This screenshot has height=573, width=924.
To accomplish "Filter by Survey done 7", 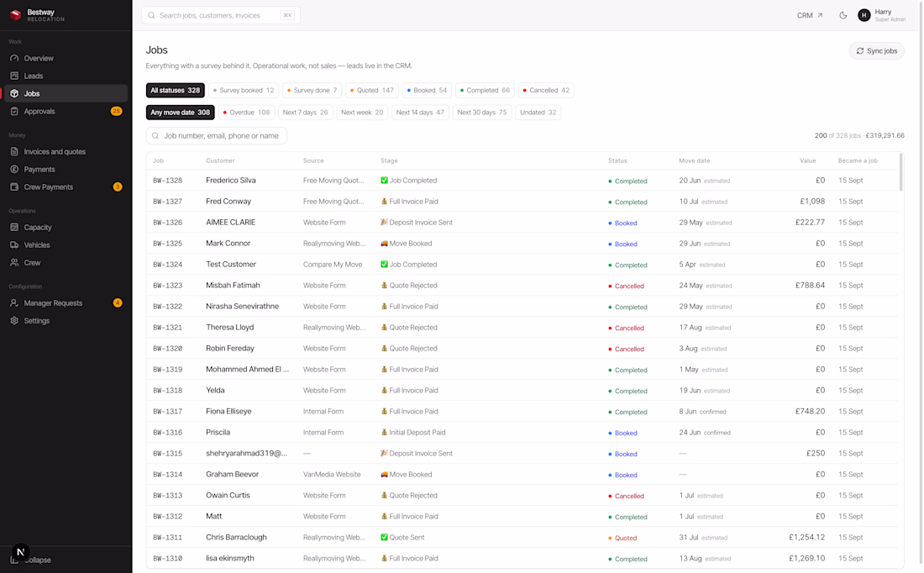I will pos(312,90).
